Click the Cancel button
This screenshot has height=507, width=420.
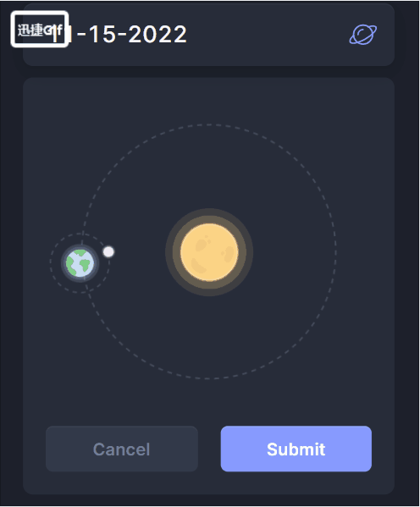coord(122,449)
